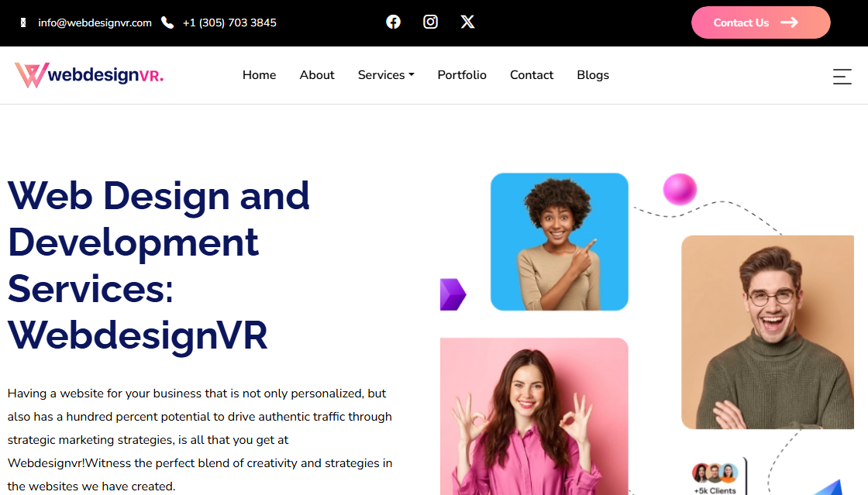868x495 pixels.
Task: Click the +5k Clients avatar badge
Action: coord(715,476)
